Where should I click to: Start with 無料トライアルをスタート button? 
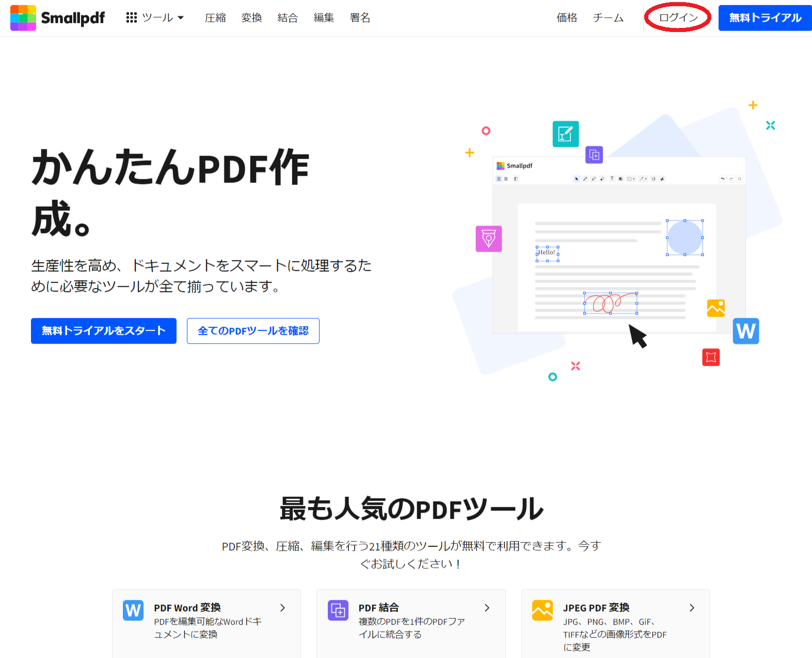(x=104, y=331)
